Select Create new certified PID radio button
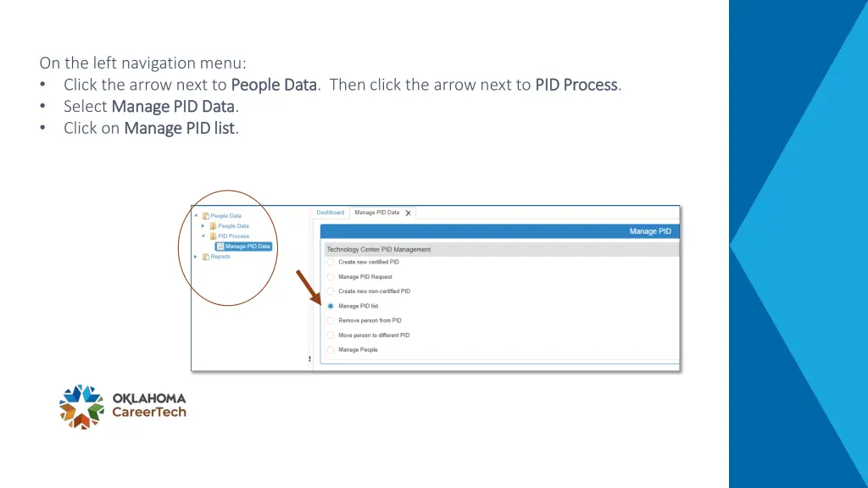 click(x=331, y=263)
